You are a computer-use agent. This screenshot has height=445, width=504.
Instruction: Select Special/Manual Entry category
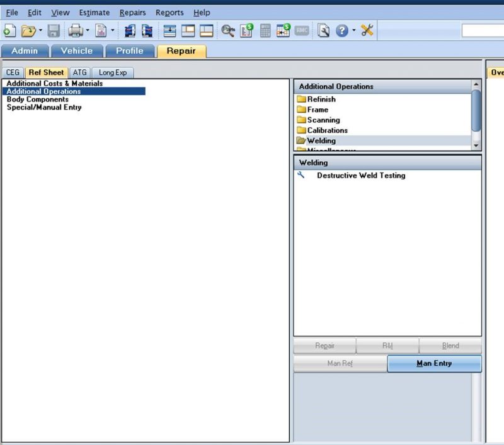(44, 107)
